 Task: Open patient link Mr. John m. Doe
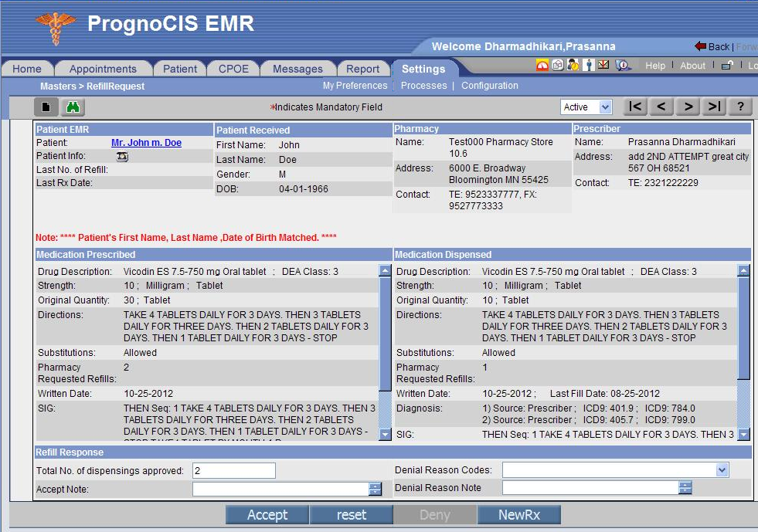(x=147, y=143)
